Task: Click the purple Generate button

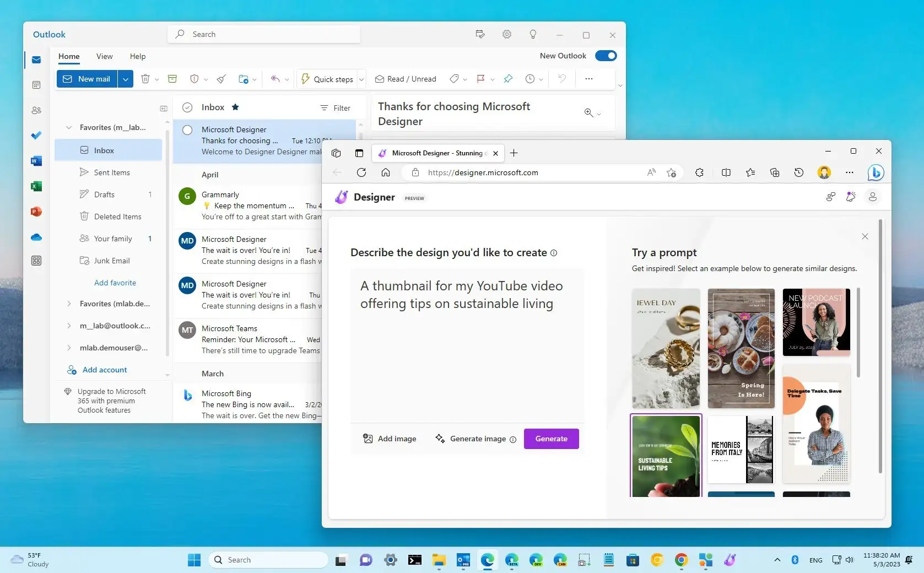Action: 551,439
